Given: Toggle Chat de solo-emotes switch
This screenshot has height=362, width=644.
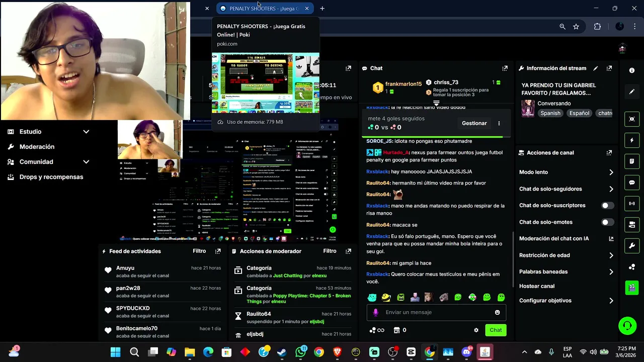Looking at the screenshot, I should [x=607, y=222].
